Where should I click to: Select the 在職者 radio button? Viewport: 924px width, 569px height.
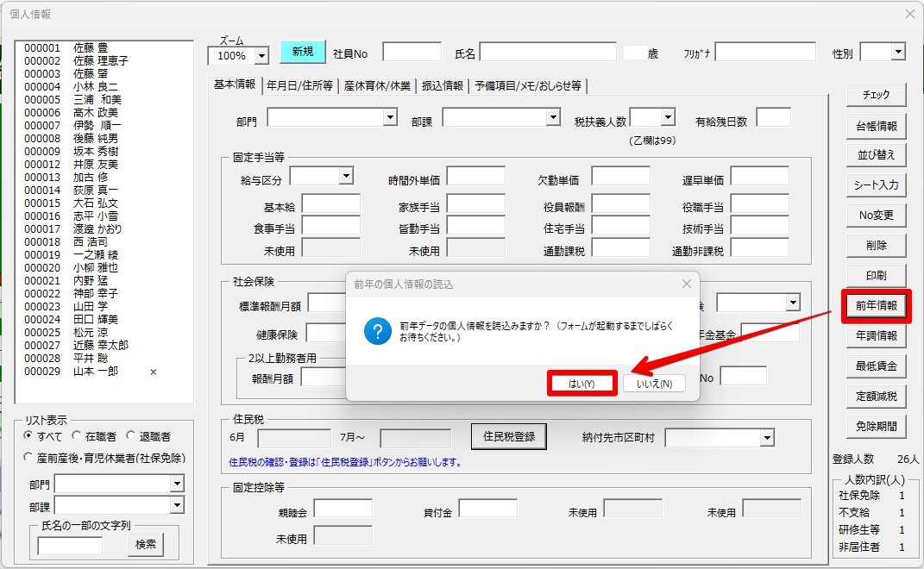pos(78,436)
